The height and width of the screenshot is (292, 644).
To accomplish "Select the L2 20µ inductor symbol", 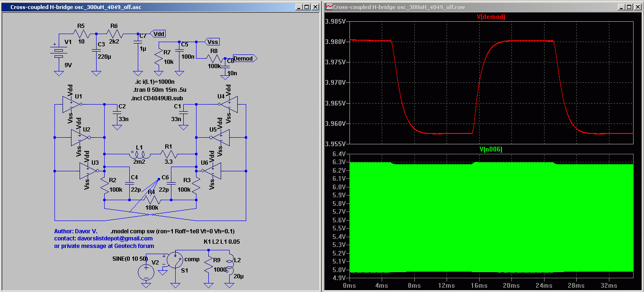I will (230, 265).
